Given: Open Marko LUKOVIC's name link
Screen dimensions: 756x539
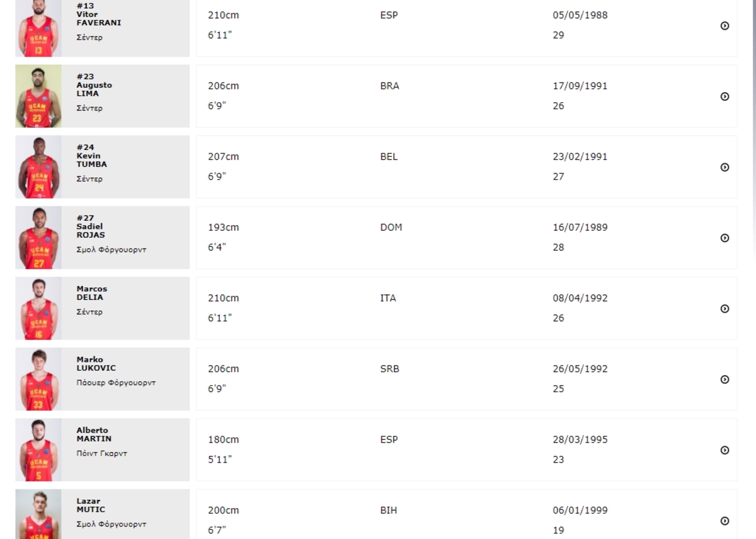Looking at the screenshot, I should coord(96,364).
